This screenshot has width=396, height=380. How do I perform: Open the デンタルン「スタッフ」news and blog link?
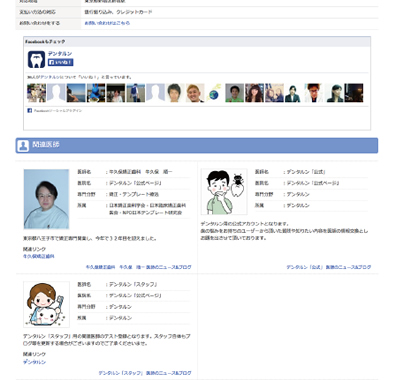pyautogui.click(x=145, y=373)
